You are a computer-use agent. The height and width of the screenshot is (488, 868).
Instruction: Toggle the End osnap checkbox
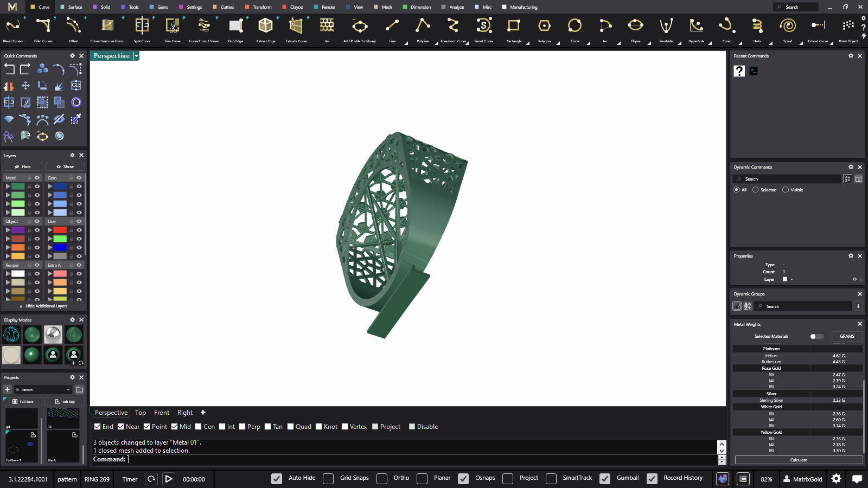[97, 427]
